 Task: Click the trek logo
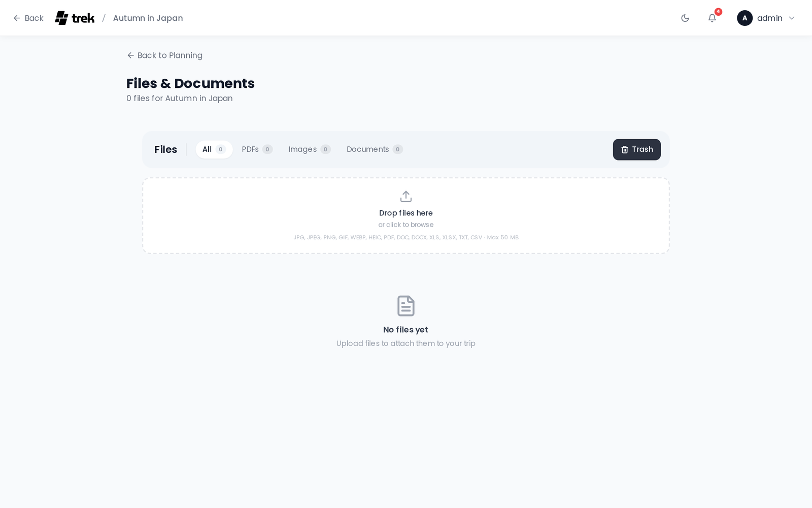point(75,18)
